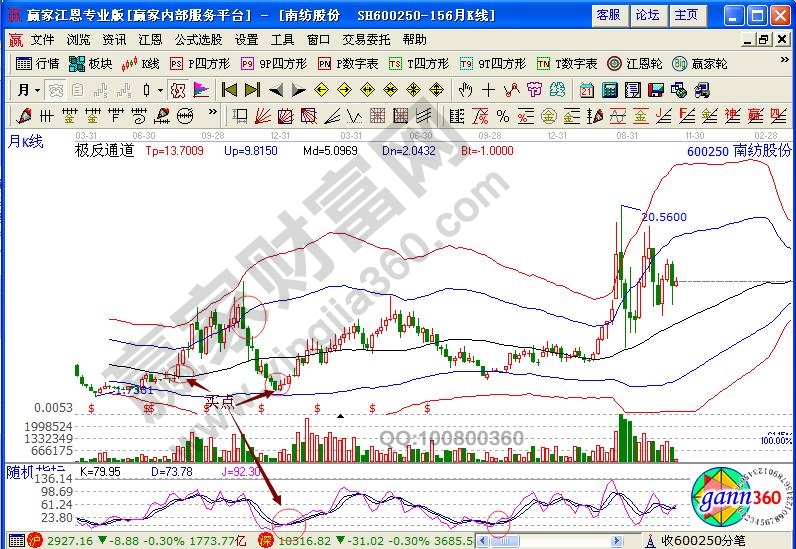Click the 论坛 forum button
Image resolution: width=796 pixels, height=549 pixels.
pyautogui.click(x=647, y=15)
